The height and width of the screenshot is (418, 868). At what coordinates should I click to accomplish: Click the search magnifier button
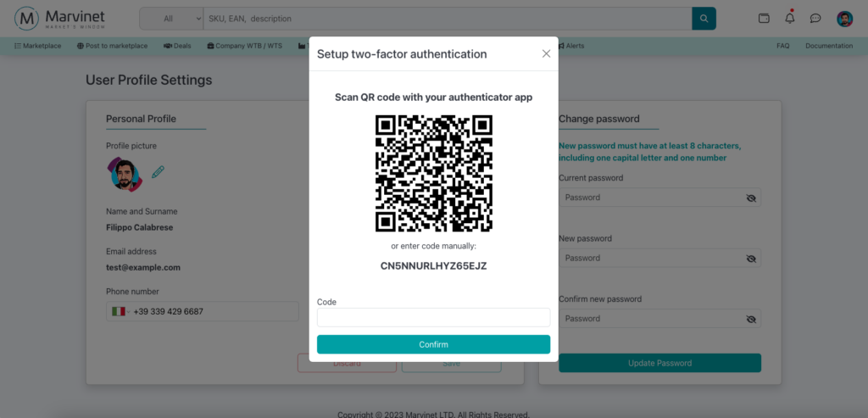pos(704,18)
